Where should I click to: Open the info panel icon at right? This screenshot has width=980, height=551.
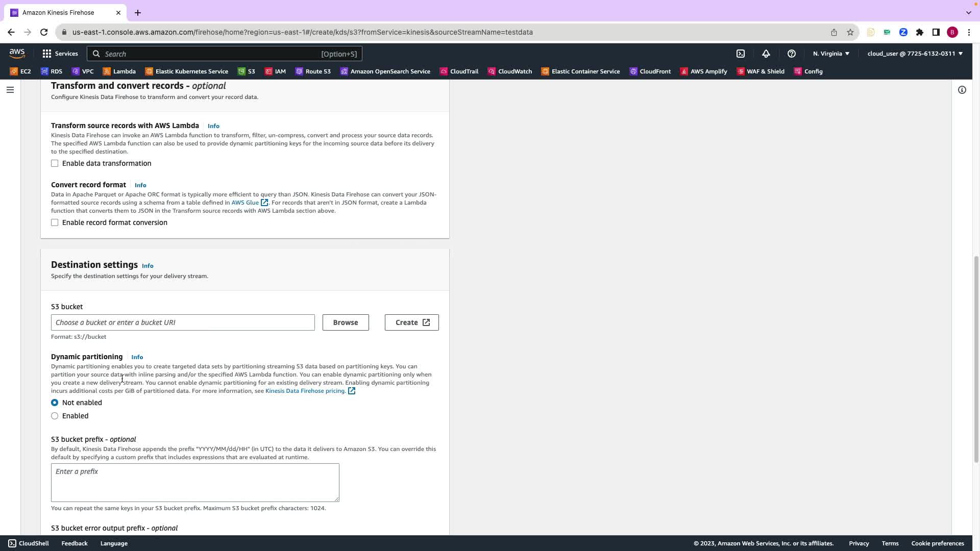click(x=962, y=90)
